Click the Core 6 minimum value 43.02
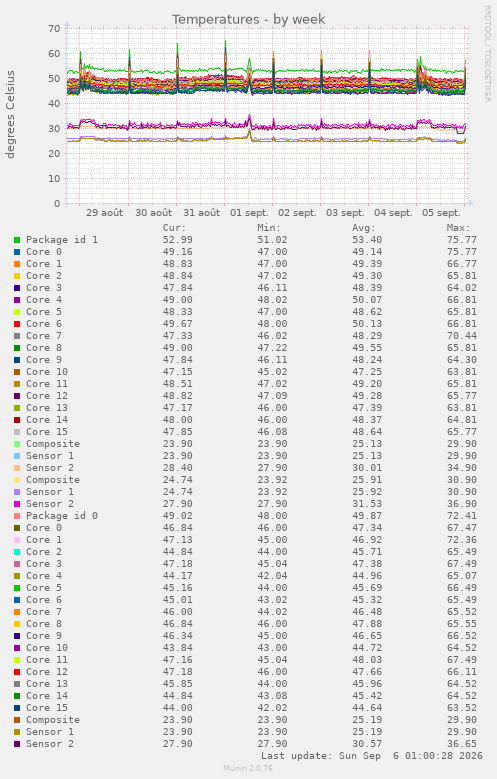The height and width of the screenshot is (779, 497). click(x=272, y=600)
